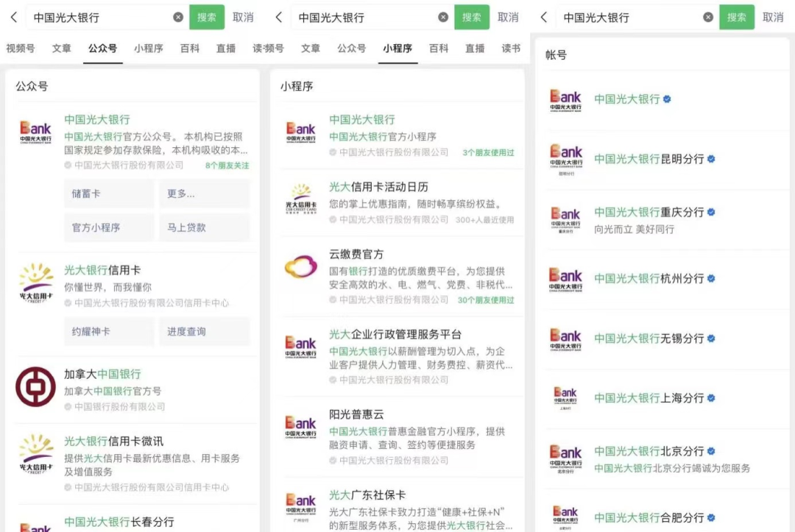Viewport: 795px width, 532px height.
Task: Switch to 视频号 tab in left panel
Action: (21, 48)
